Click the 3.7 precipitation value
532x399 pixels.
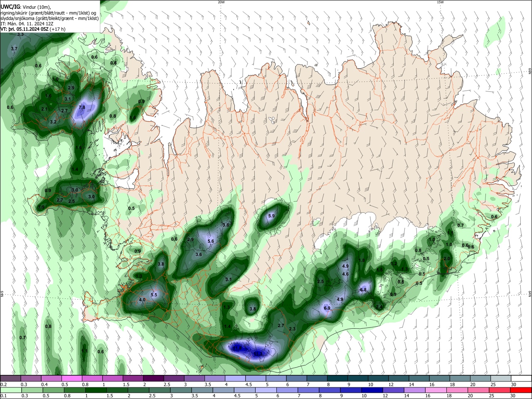14,49
